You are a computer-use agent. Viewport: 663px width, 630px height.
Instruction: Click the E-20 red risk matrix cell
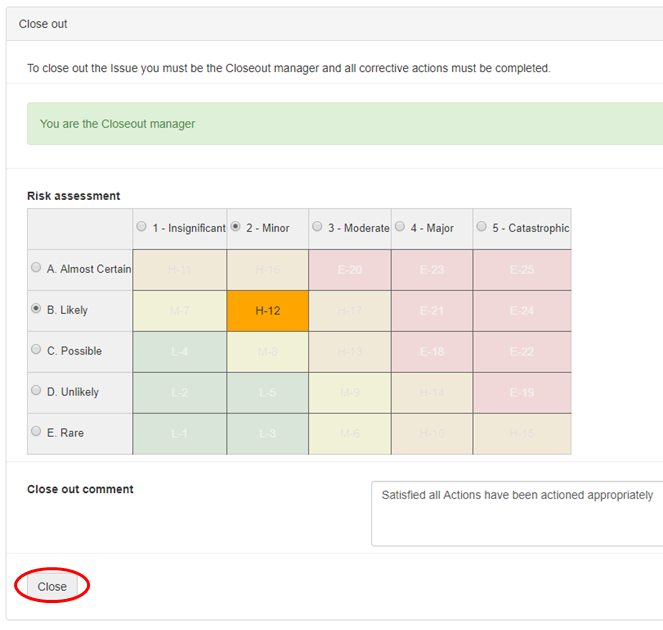click(x=349, y=270)
